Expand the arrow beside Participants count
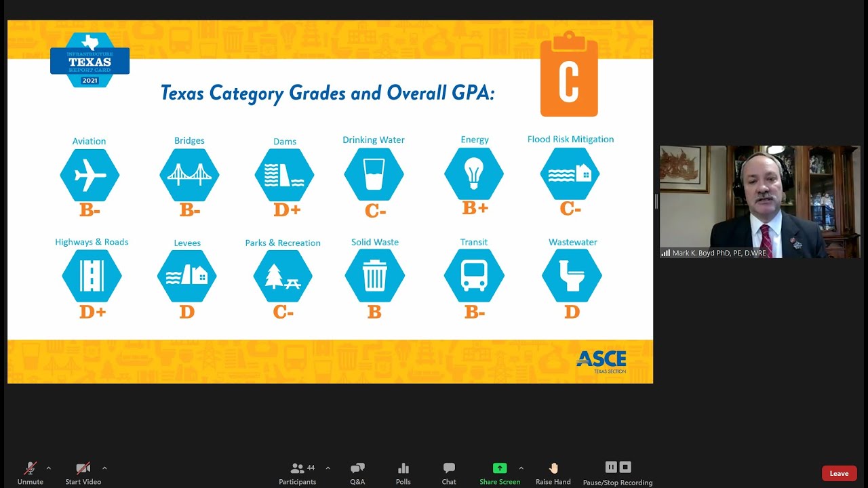This screenshot has width=868, height=488. [328, 468]
